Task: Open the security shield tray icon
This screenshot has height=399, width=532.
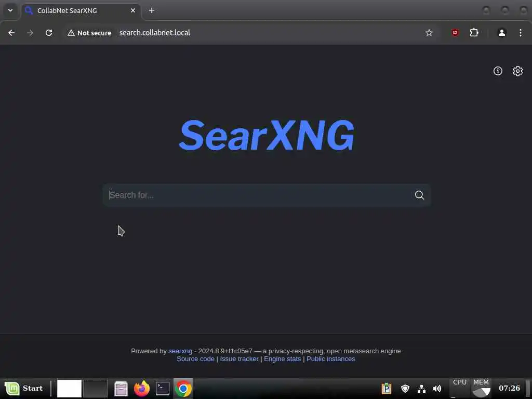Action: click(x=405, y=389)
